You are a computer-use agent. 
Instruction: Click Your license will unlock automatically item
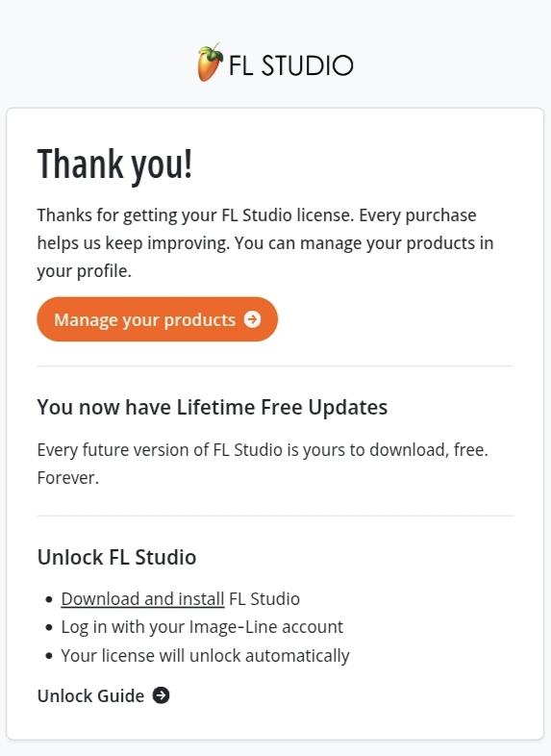pos(206,656)
